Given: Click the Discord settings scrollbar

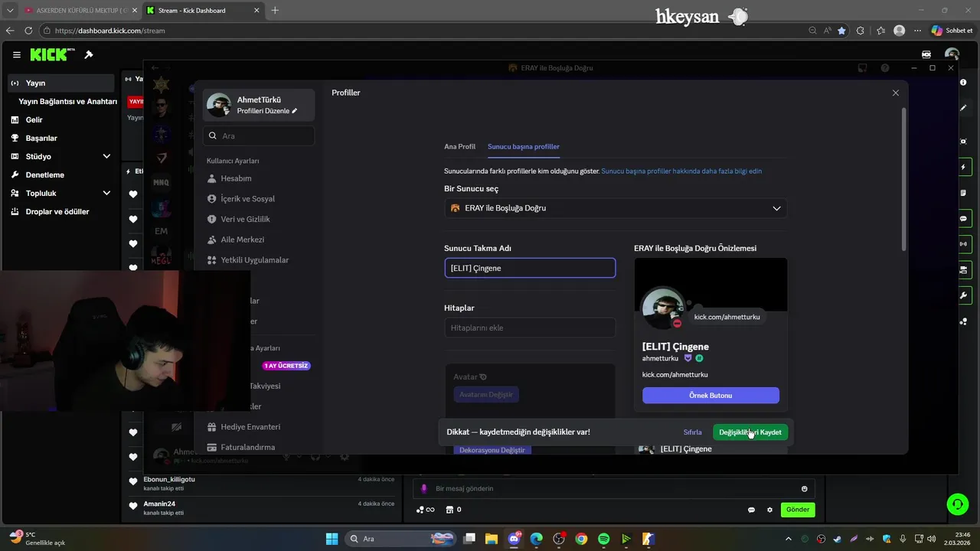Looking at the screenshot, I should pyautogui.click(x=904, y=180).
